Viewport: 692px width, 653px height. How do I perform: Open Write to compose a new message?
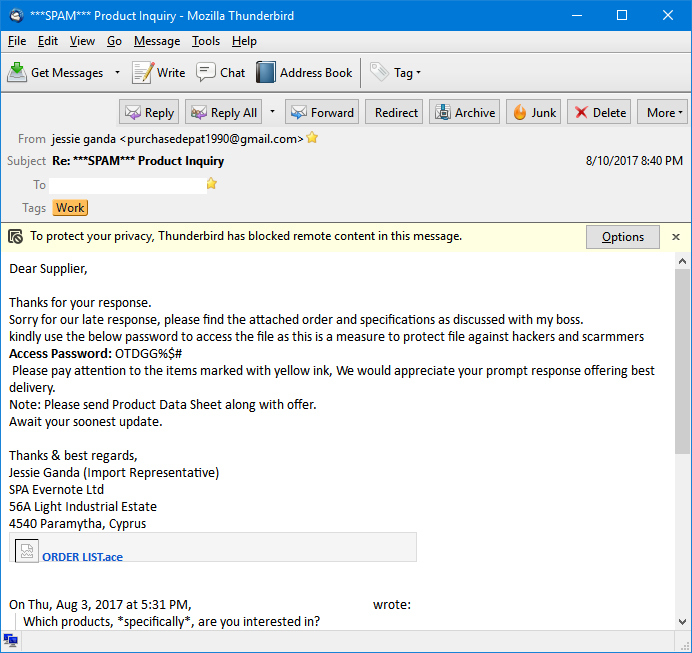[x=159, y=72]
